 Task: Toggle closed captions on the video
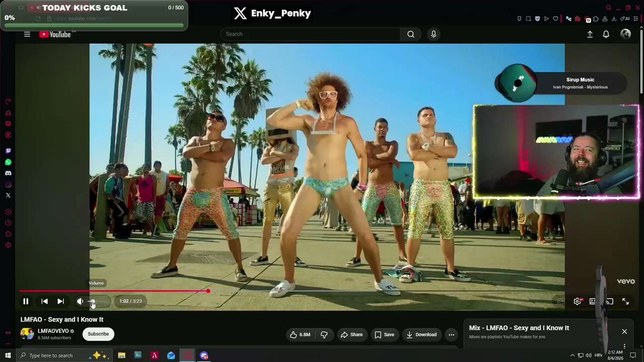point(561,301)
